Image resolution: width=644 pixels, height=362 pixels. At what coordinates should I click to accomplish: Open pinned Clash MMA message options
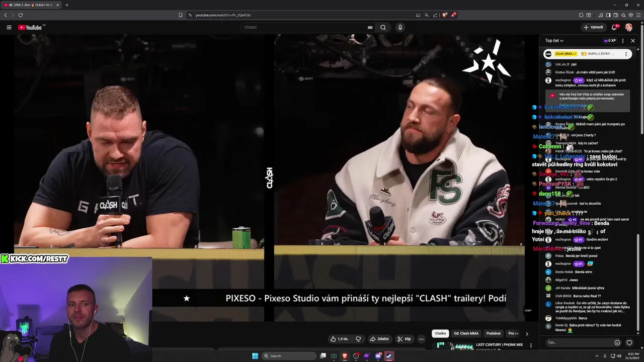(626, 54)
